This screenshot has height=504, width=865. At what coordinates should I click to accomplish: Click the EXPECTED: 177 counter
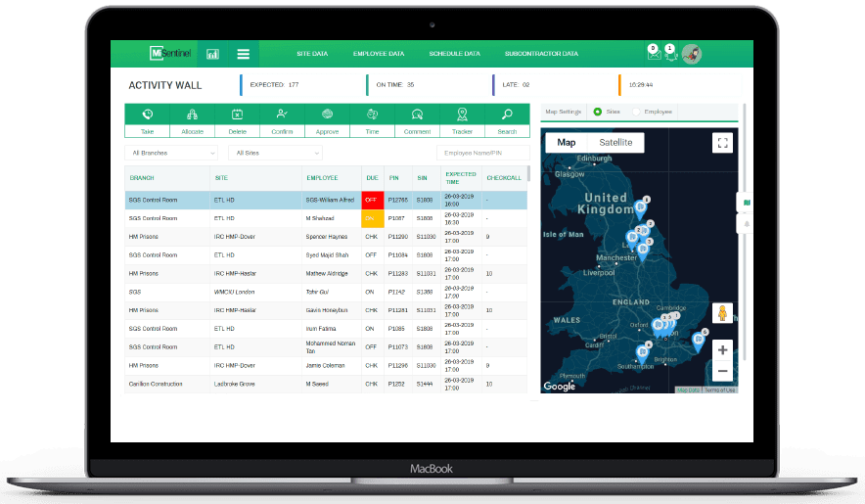pyautogui.click(x=274, y=84)
